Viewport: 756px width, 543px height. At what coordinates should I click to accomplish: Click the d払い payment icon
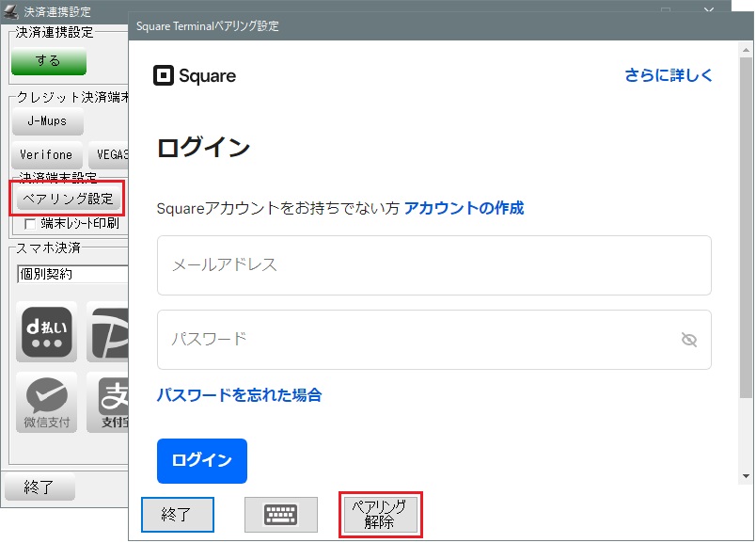click(x=47, y=332)
